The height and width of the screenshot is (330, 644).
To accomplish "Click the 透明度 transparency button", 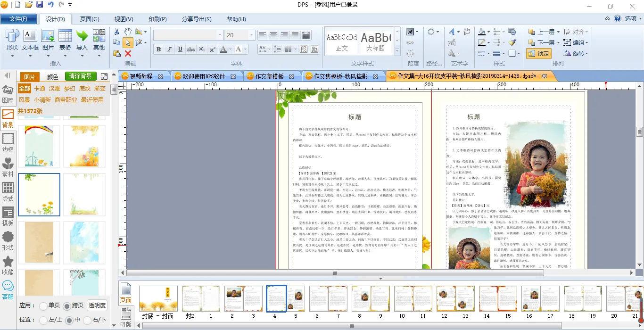I will [x=97, y=305].
